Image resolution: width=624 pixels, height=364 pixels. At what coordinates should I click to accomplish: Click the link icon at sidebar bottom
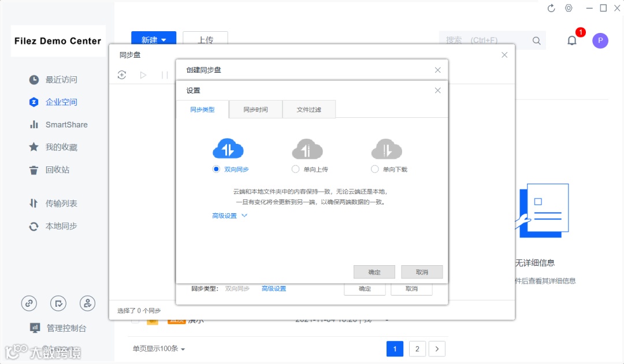pyautogui.click(x=29, y=303)
